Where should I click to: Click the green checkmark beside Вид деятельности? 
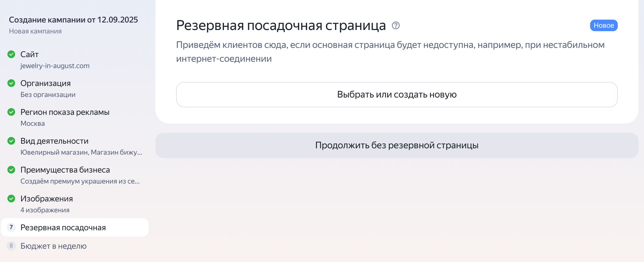[x=11, y=141]
